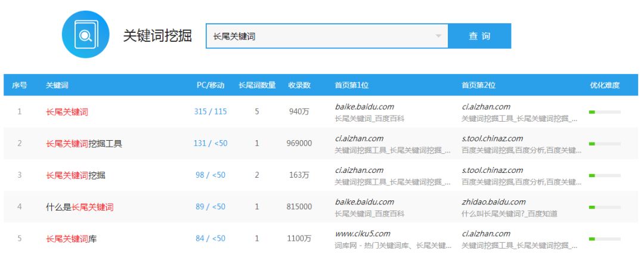Click the 315 / 115 search index link
644x257 pixels.
click(x=210, y=112)
